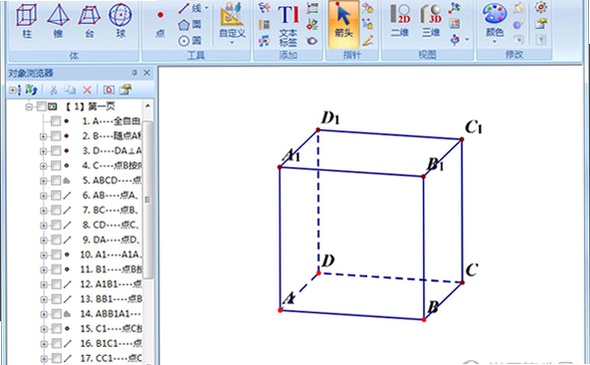The image size is (590, 365).
Task: Activate the arrow (箭头) pointer tool
Action: [x=343, y=23]
